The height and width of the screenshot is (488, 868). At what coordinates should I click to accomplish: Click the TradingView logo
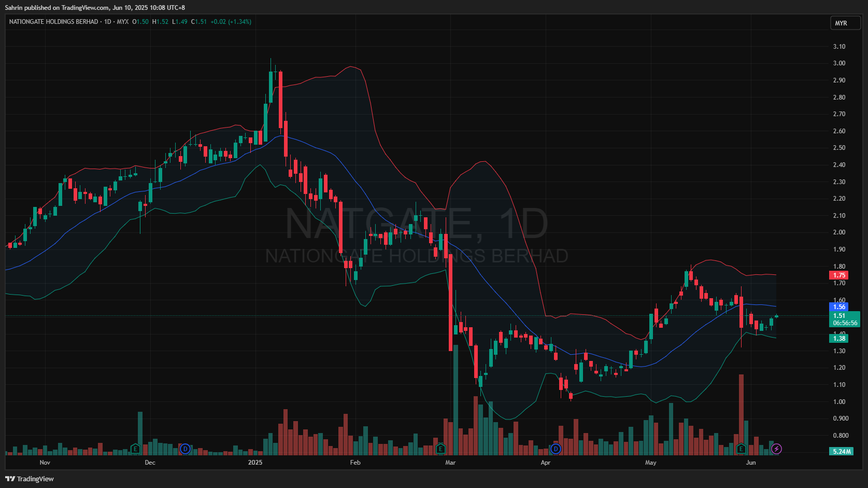click(30, 479)
